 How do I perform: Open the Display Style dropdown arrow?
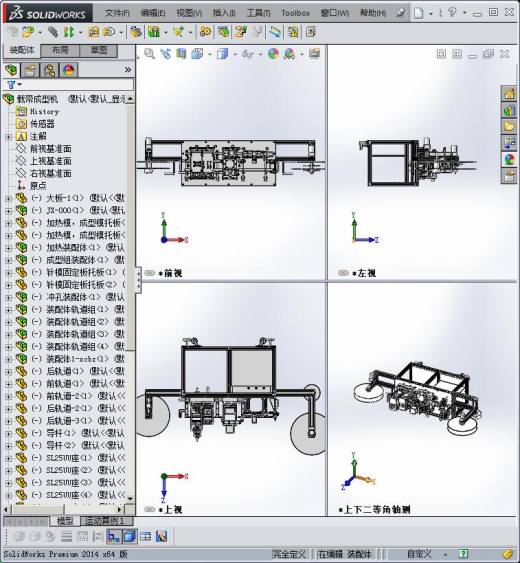[x=235, y=55]
